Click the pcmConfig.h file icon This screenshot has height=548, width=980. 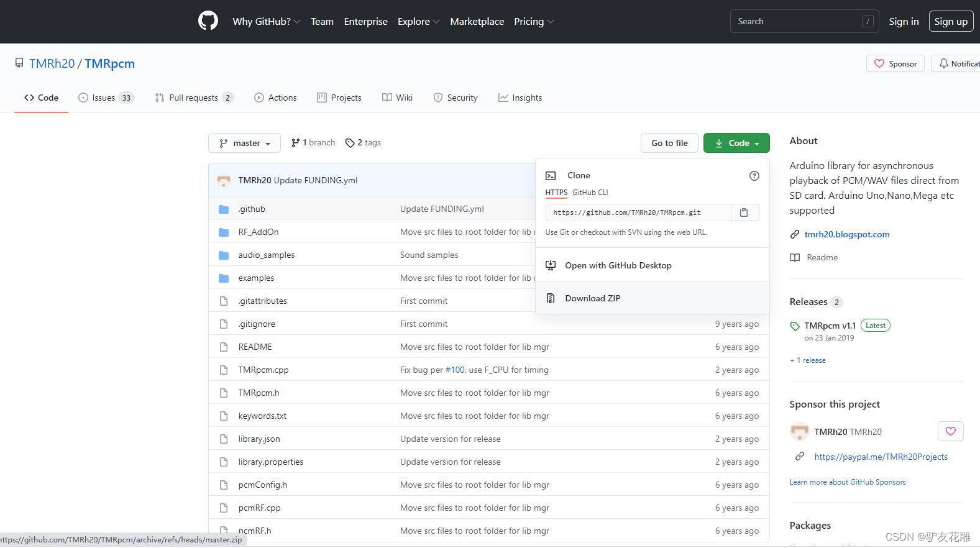point(224,485)
